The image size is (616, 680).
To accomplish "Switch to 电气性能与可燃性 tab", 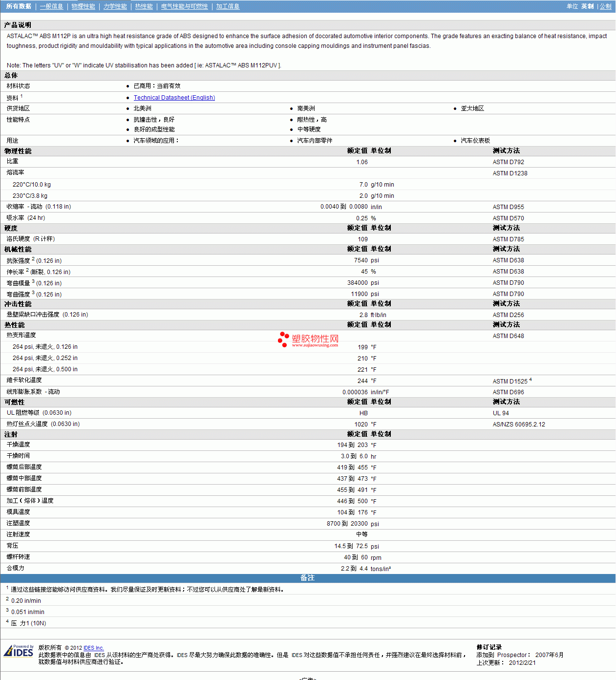I will 185,6.
